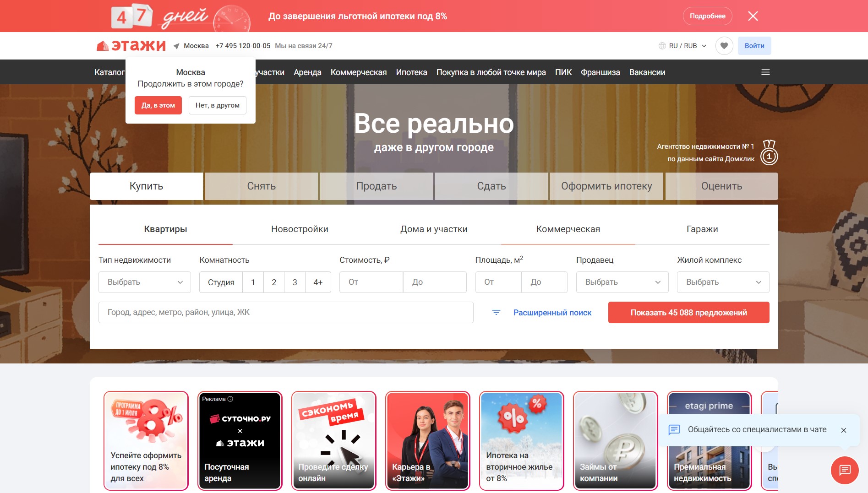Open the red chat bubble button

pos(845,470)
